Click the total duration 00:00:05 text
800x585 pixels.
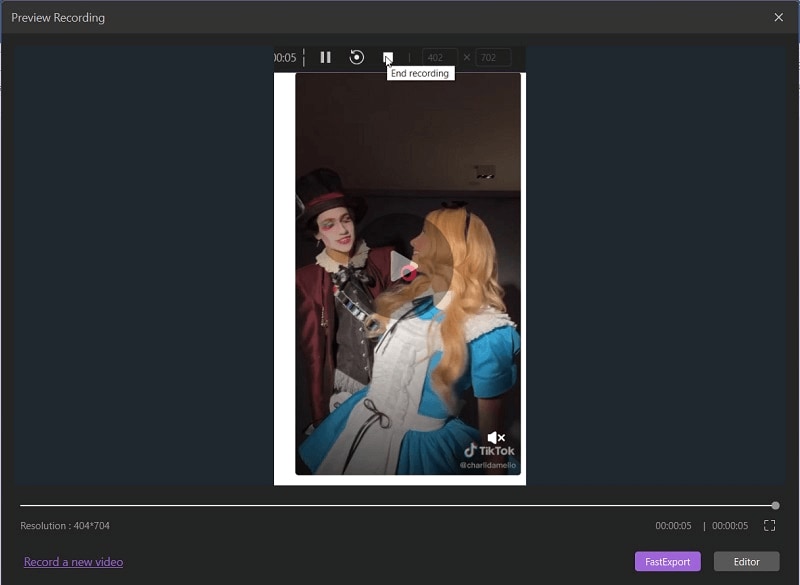pos(730,525)
